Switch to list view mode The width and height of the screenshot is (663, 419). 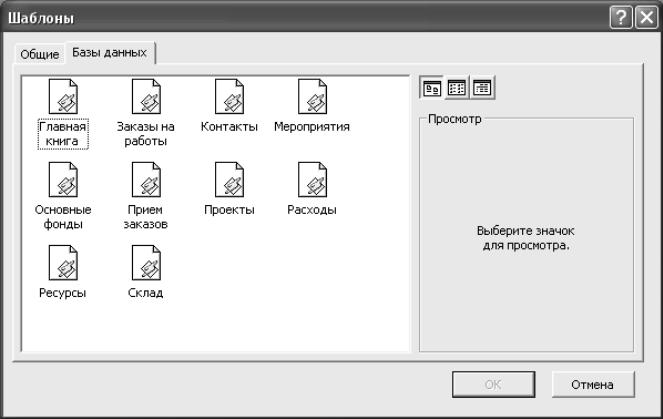457,88
